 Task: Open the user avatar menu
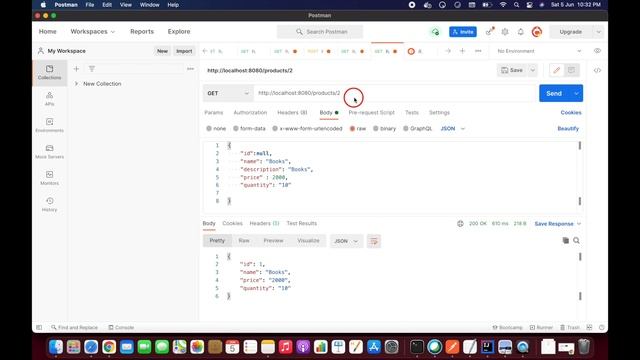[537, 32]
